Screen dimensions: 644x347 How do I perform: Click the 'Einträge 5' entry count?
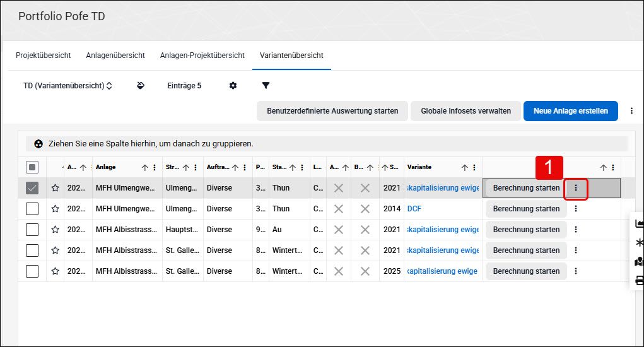[184, 86]
